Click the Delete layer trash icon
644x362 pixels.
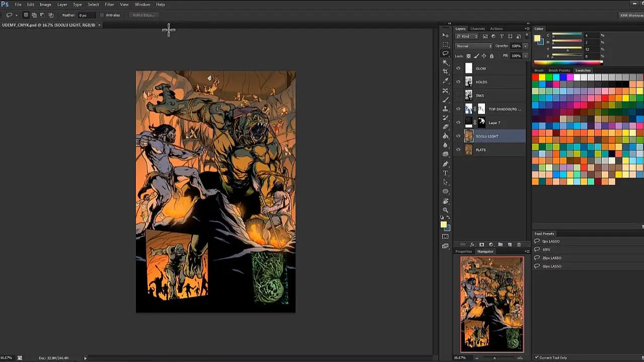click(x=519, y=245)
